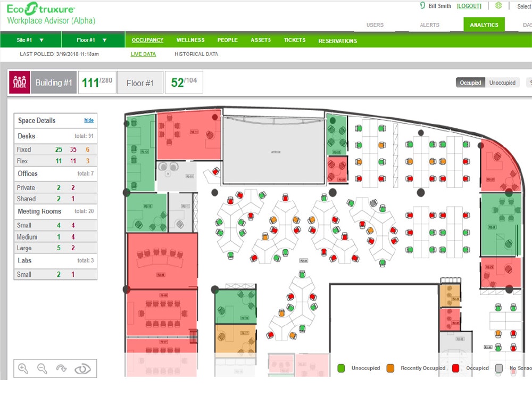Click the rotate arrow icon in the map toolbar
Screen dimensions: 532x394
pos(62,368)
